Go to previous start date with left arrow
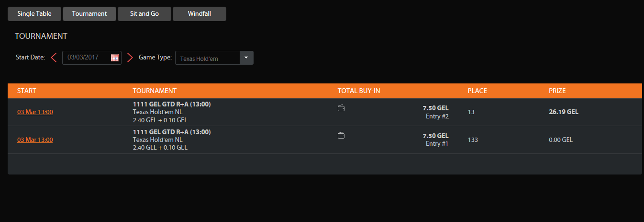 pyautogui.click(x=54, y=58)
